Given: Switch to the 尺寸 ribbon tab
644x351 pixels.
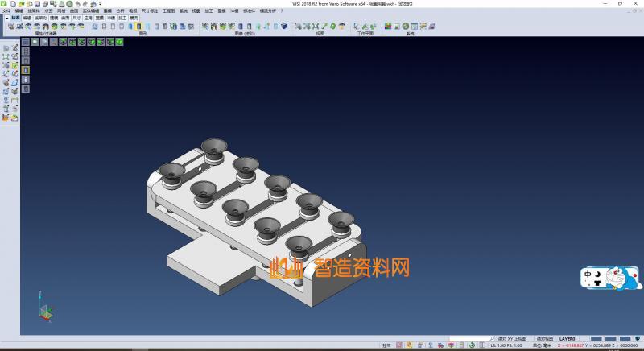Looking at the screenshot, I should [x=76, y=18].
